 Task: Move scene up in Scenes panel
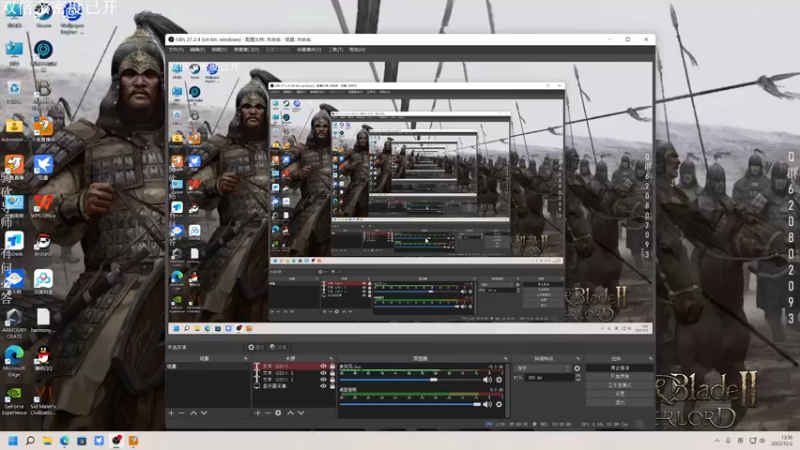pos(193,413)
